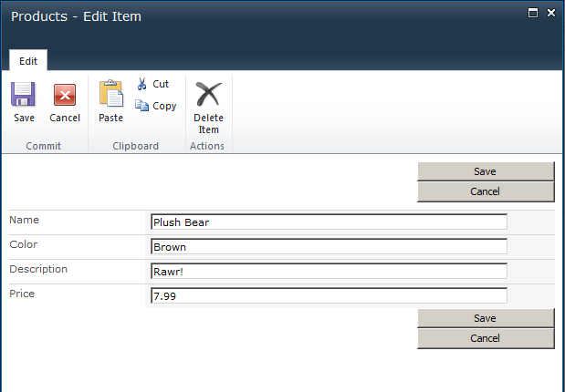Switch to the Edit ribbon tab

28,60
